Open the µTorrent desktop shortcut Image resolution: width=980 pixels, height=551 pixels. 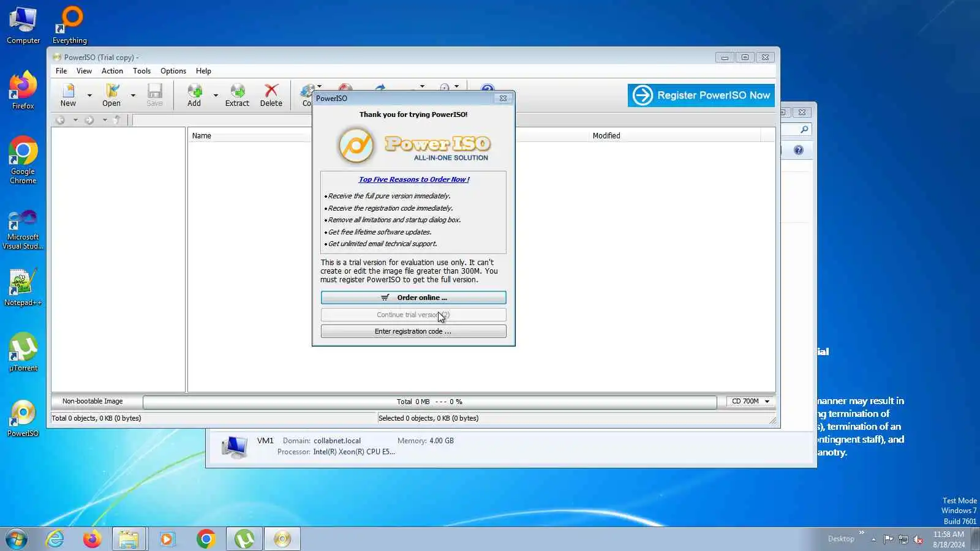23,352
